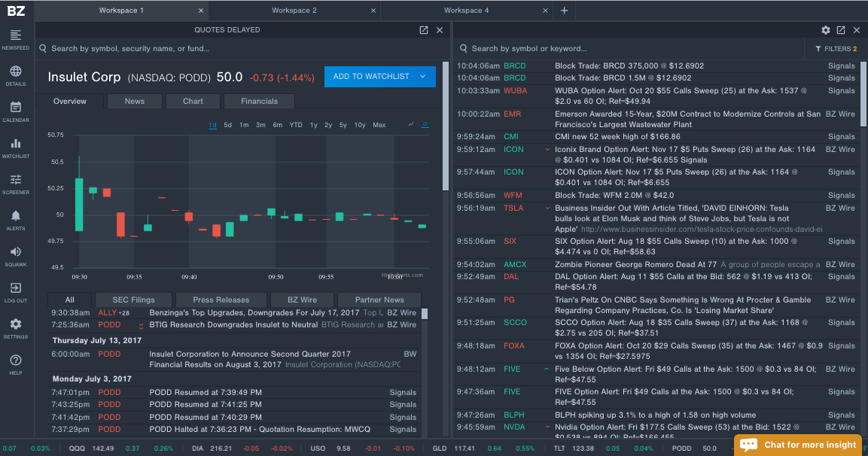Switch chart to candlestick type

425,124
